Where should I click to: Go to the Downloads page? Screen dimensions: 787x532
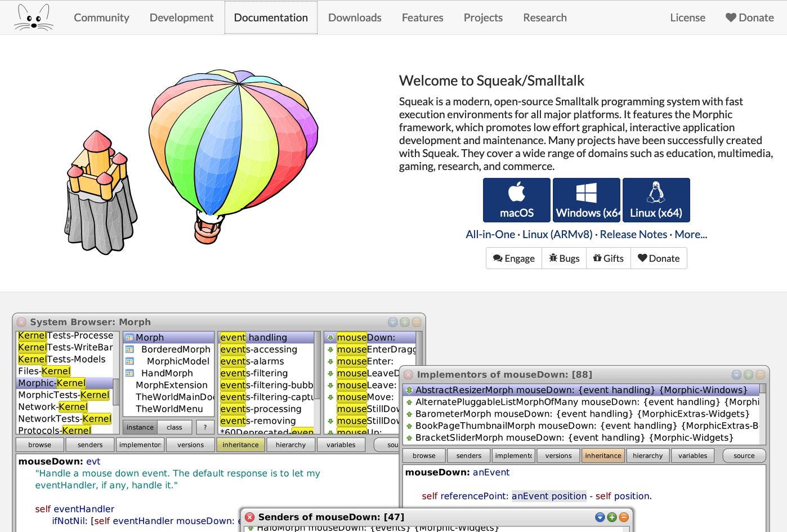coord(355,17)
